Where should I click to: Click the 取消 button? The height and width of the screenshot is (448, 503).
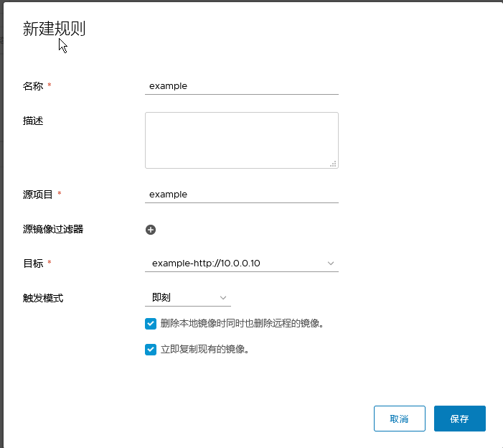coord(400,419)
